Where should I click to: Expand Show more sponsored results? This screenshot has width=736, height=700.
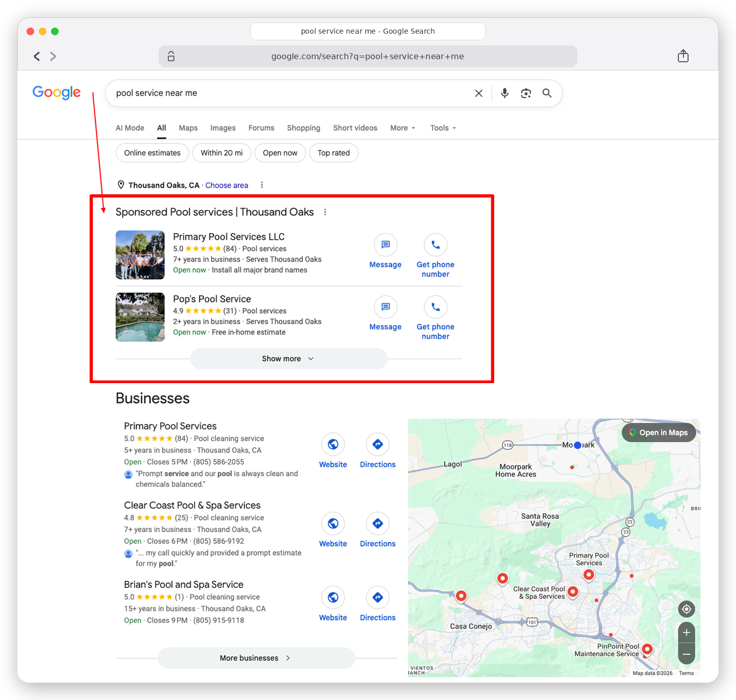pos(289,359)
